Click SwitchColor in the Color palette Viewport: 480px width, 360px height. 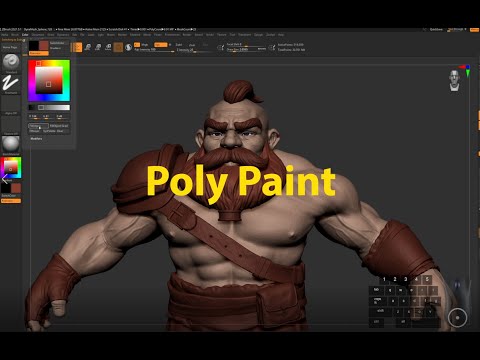[x=57, y=43]
